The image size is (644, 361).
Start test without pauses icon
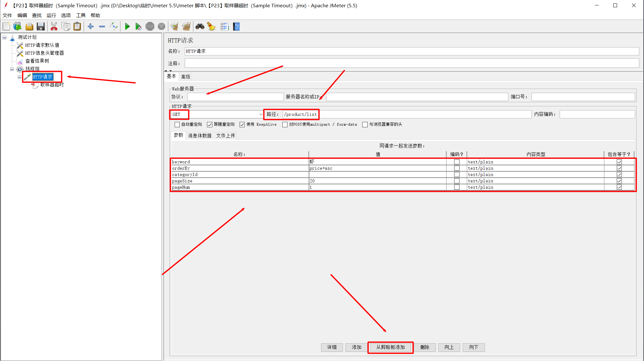click(x=138, y=27)
